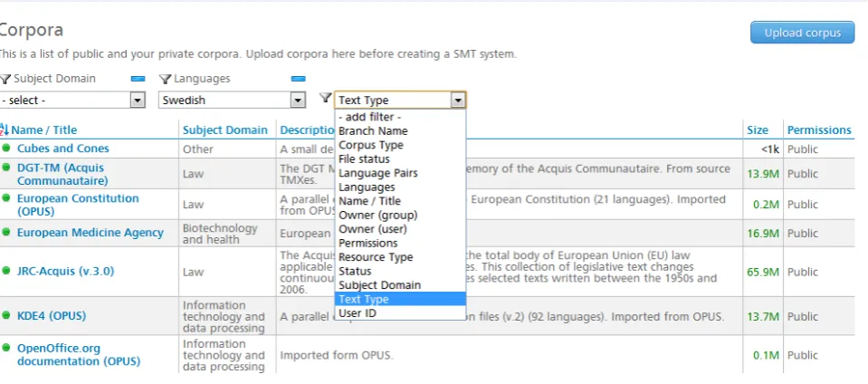Click 'Biotechnology and health' subject domain cell
The width and height of the screenshot is (868, 384).
point(220,234)
